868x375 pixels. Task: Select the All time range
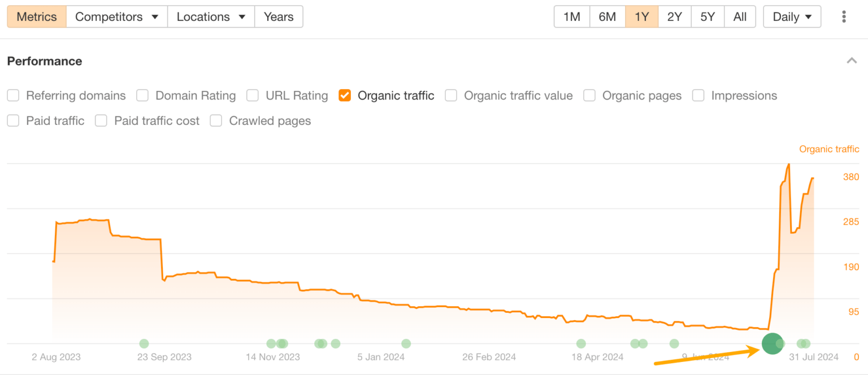(x=740, y=16)
